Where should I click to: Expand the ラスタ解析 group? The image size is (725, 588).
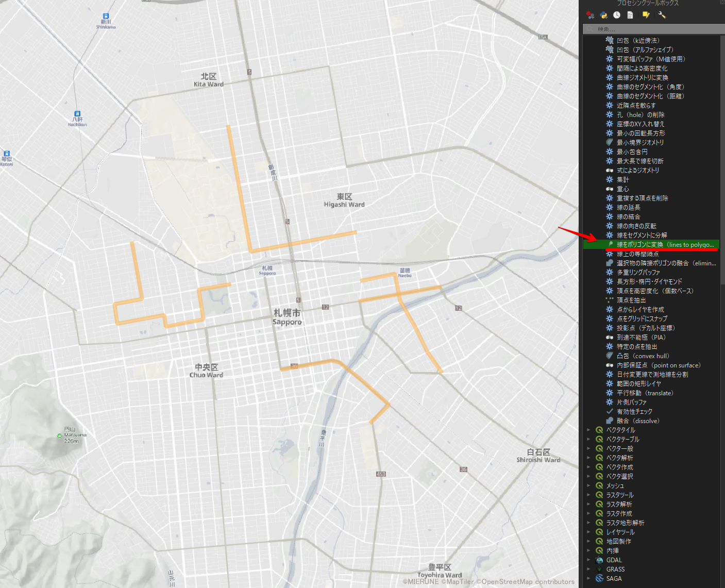tap(588, 504)
